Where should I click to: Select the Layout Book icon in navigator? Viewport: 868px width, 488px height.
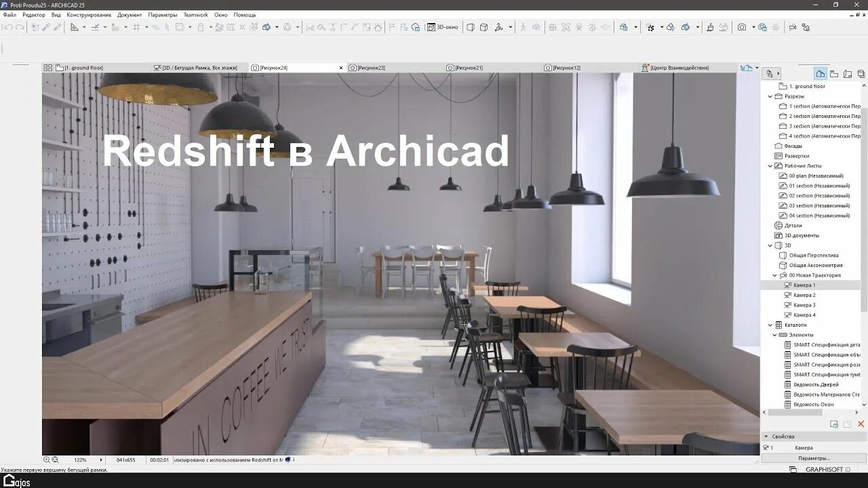point(848,73)
